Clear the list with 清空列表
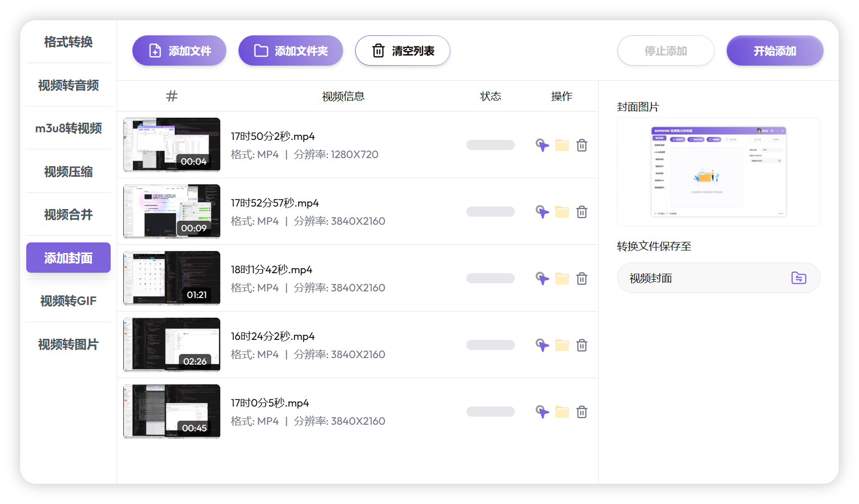Viewport: 859px width, 504px height. [402, 51]
